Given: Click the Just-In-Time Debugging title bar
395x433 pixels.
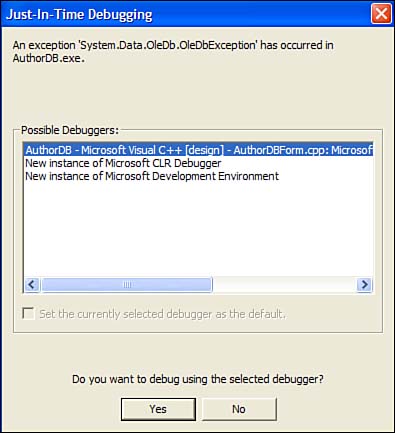Looking at the screenshot, I should 187,14.
